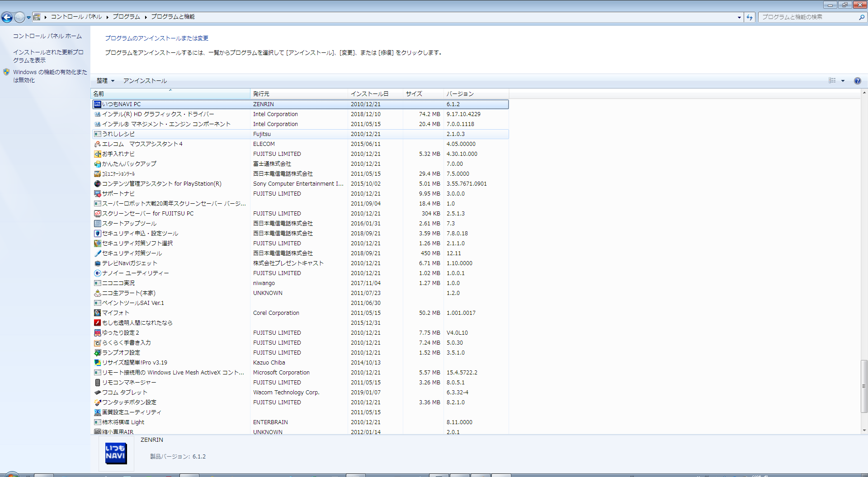
Task: Sort list by インストール日 column header
Action: pyautogui.click(x=369, y=94)
